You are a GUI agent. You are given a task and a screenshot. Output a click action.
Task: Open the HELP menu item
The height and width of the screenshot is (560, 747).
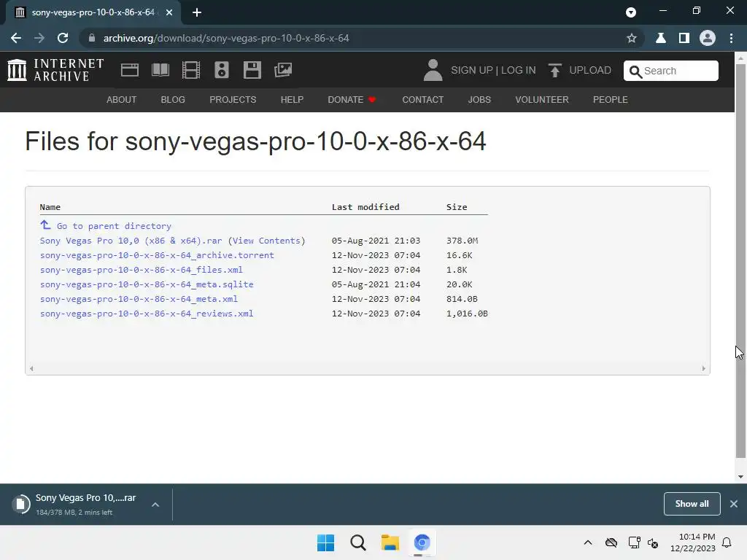click(x=292, y=99)
